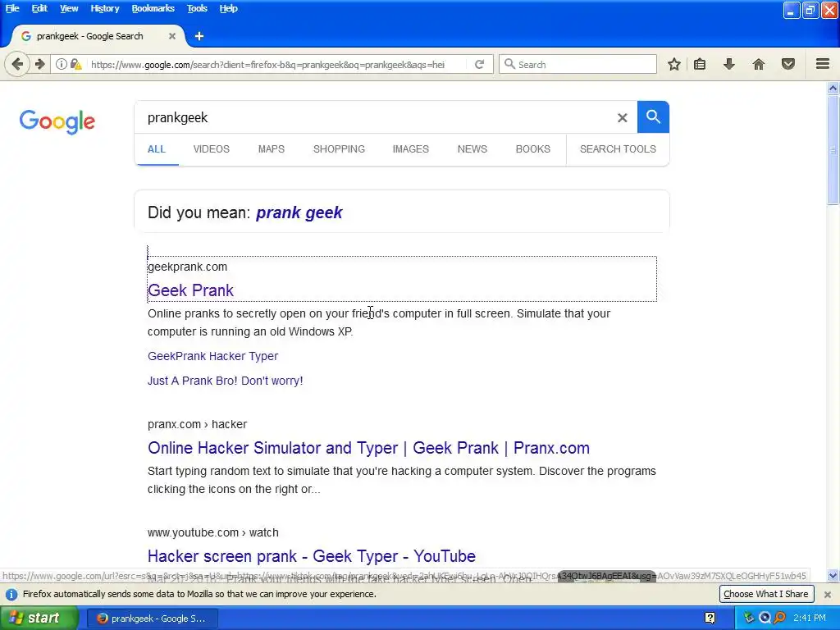Image resolution: width=840 pixels, height=630 pixels.
Task: Click the lock warning icon in address bar
Action: [76, 64]
